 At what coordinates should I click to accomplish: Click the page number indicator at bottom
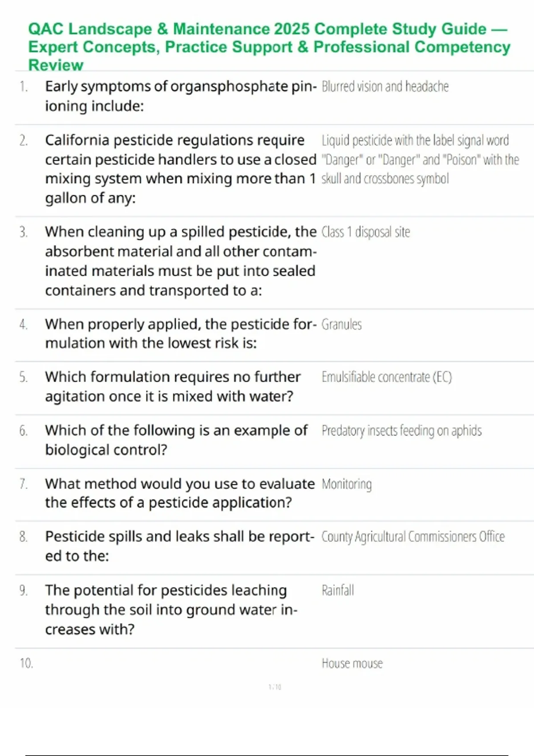tap(275, 687)
